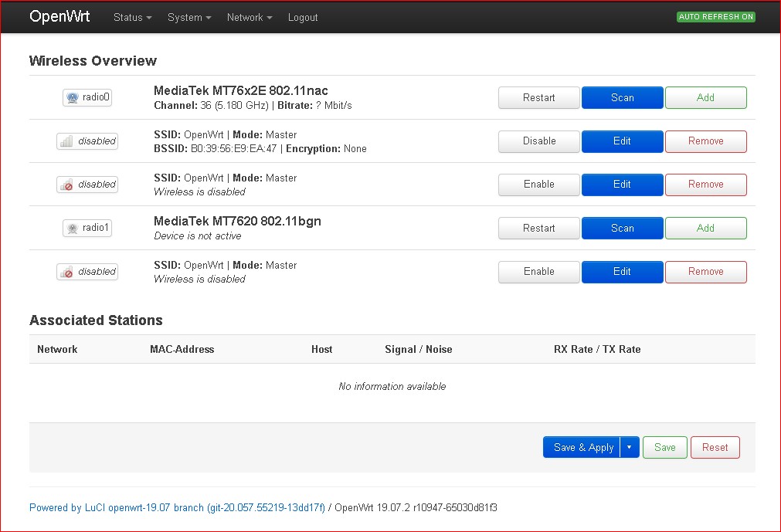Click the radio0 device badge icon
This screenshot has height=532, width=781.
pos(87,97)
